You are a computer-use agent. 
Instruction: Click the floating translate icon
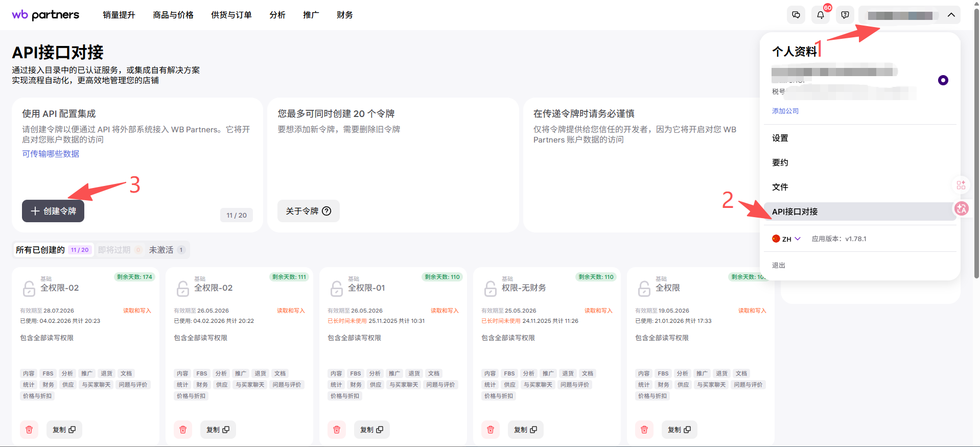pos(961,208)
